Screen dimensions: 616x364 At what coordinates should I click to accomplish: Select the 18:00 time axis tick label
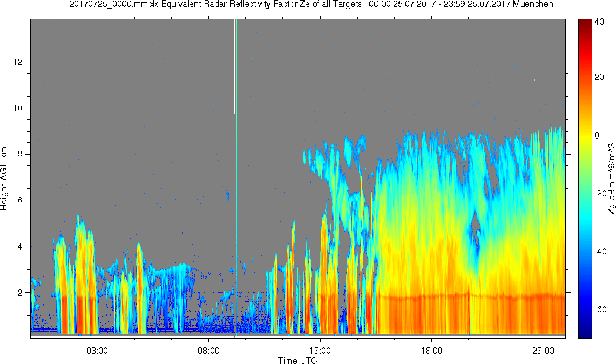click(431, 351)
